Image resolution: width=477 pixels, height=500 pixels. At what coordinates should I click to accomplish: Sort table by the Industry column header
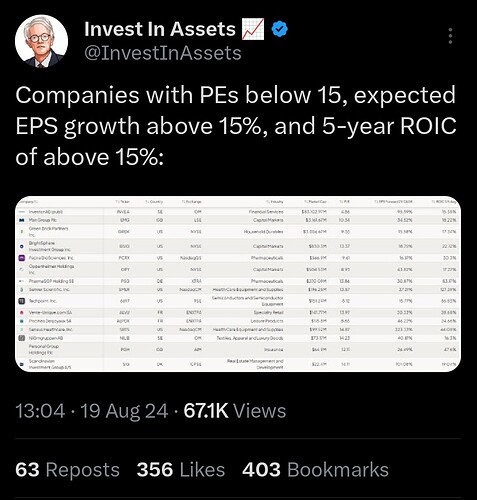click(275, 202)
